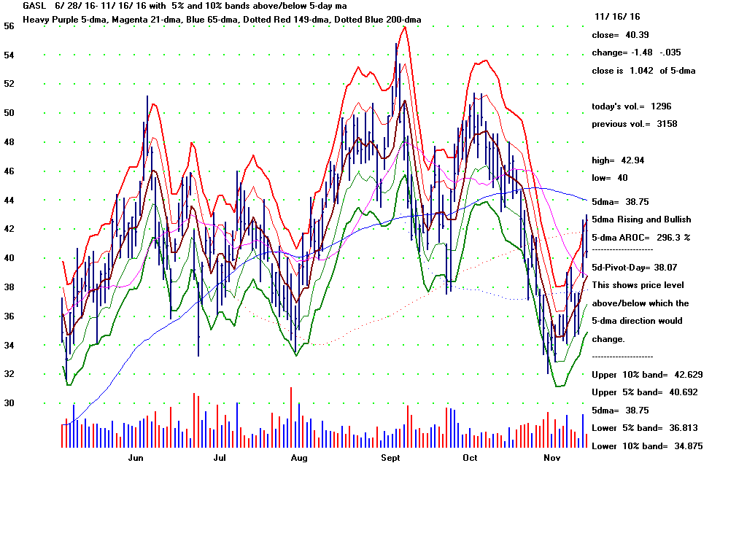Select today's vol.= 1296 text
This screenshot has height=560, width=747.
[x=632, y=106]
